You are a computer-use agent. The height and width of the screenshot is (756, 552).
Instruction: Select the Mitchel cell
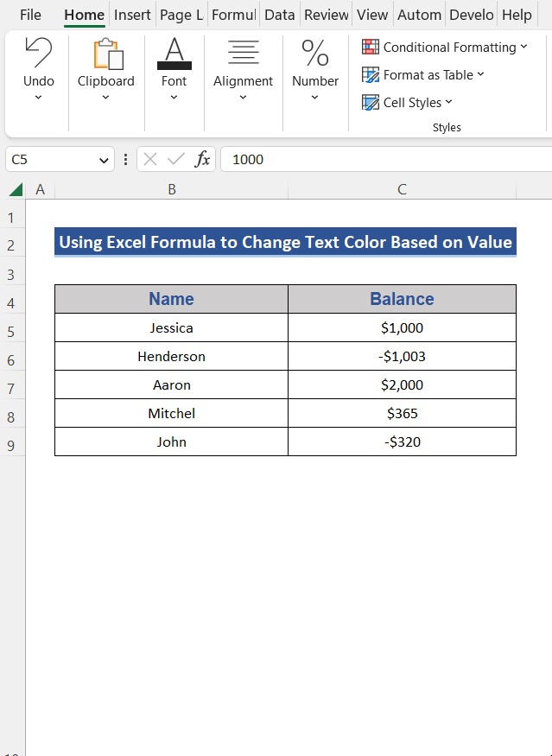click(172, 413)
